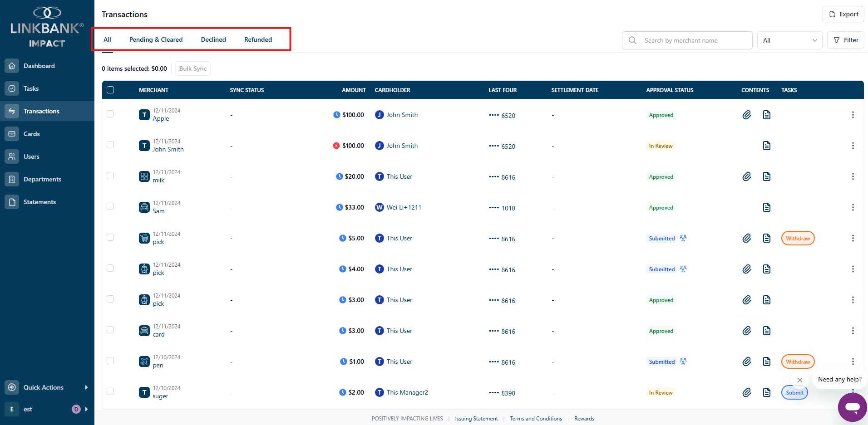The width and height of the screenshot is (868, 425).
Task: Select the checkbox for the Apple transaction
Action: (110, 114)
